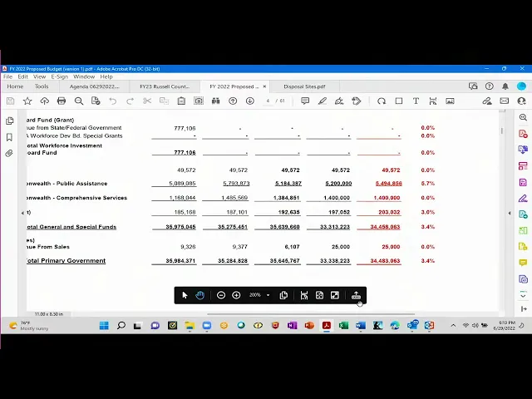Expand the left navigation pane arrow

[22, 213]
